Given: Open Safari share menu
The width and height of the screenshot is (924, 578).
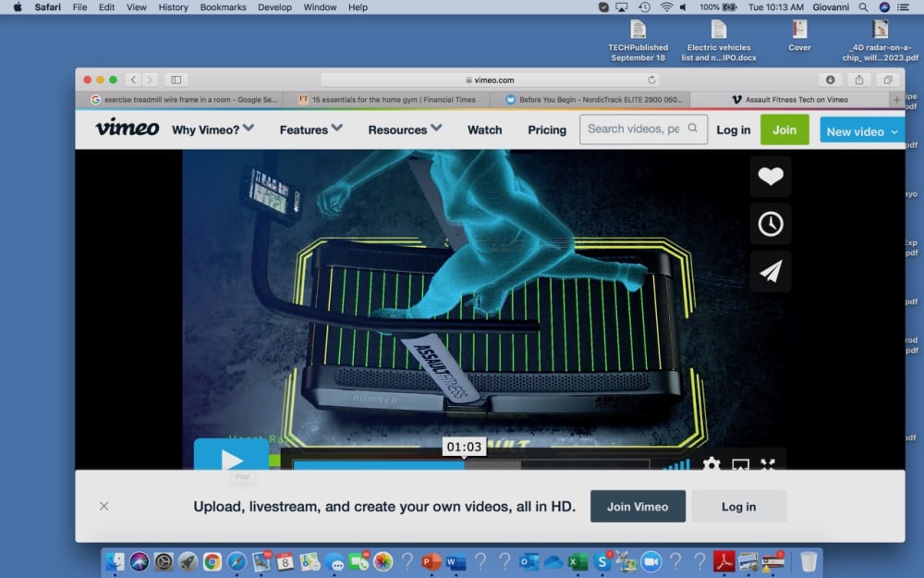Looking at the screenshot, I should click(858, 80).
